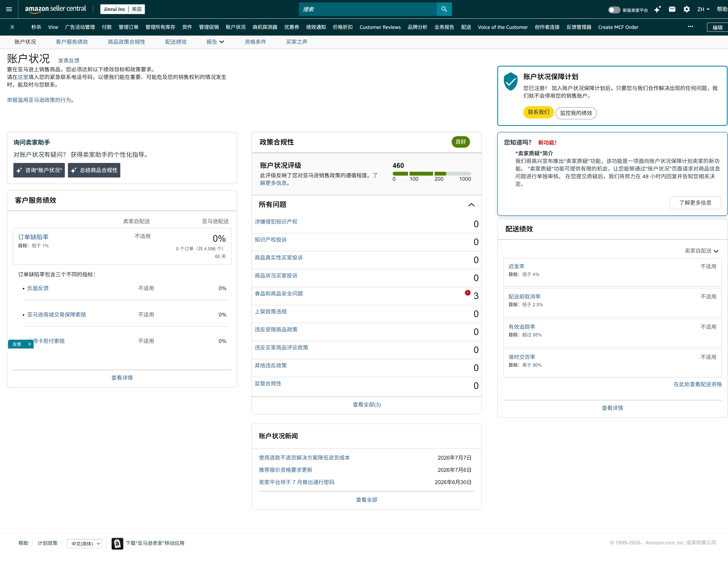Open the 中文(简体) language selector
Viewport: 728px width, 565px height.
[85, 544]
